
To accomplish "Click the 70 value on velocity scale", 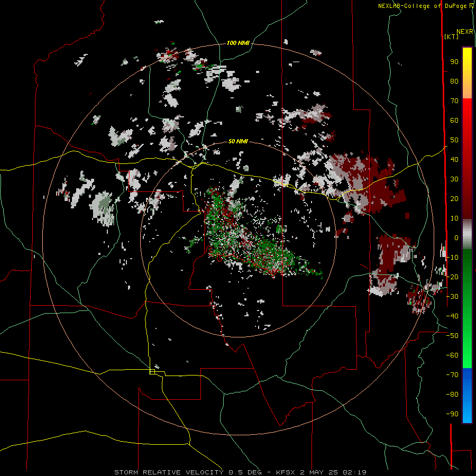I will [454, 101].
